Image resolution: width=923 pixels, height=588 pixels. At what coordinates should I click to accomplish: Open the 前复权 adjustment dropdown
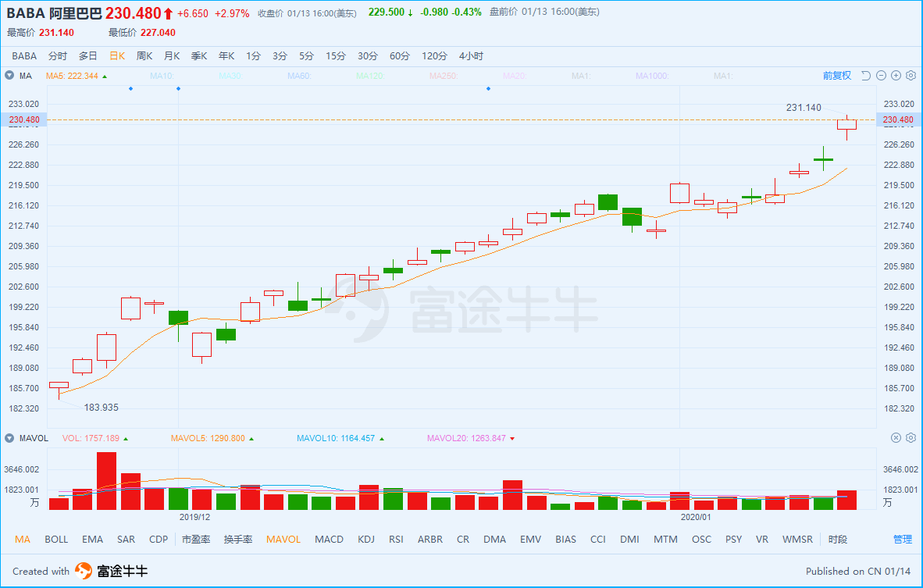(x=836, y=75)
